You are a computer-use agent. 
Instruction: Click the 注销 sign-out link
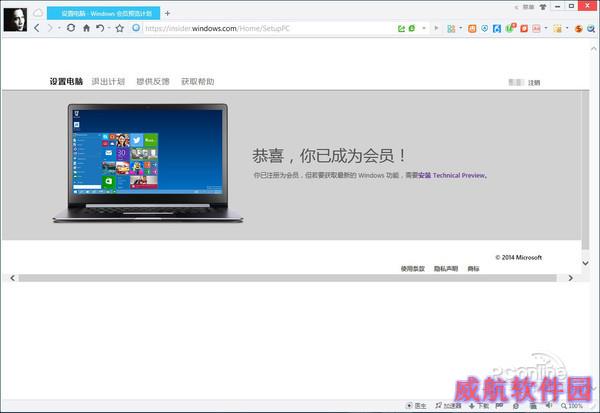(534, 82)
